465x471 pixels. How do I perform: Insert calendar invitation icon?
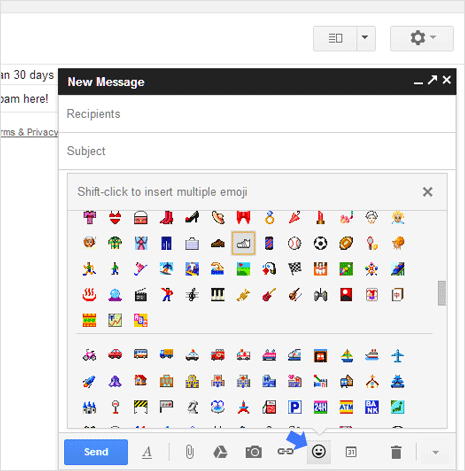(351, 452)
